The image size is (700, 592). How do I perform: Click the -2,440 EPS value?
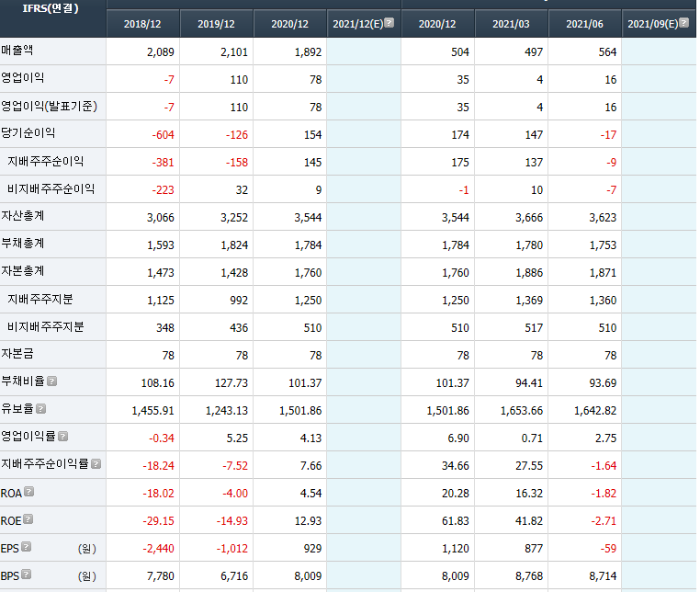[x=159, y=549]
